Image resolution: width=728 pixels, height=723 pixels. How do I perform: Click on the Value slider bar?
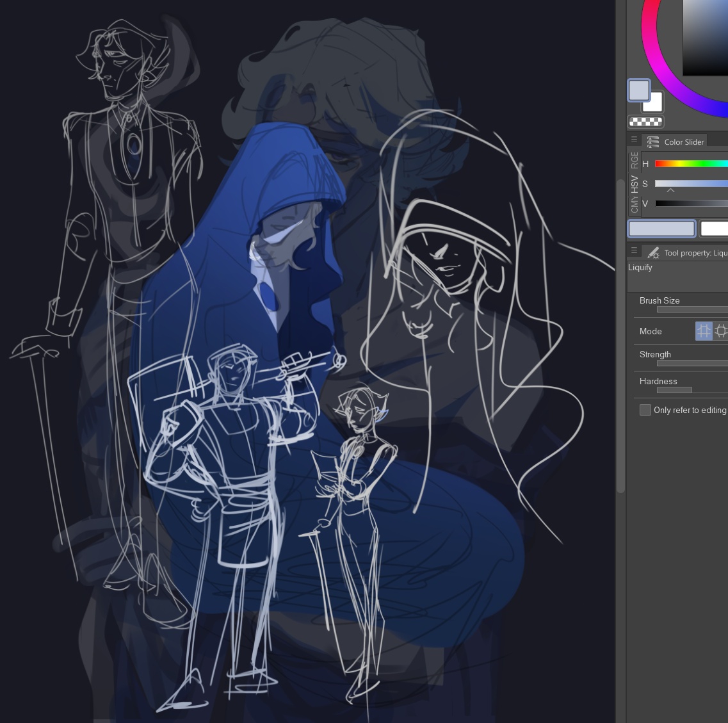pos(691,204)
